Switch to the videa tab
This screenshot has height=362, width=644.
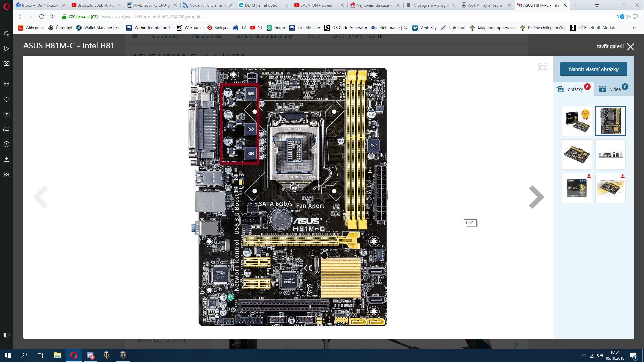click(x=613, y=89)
